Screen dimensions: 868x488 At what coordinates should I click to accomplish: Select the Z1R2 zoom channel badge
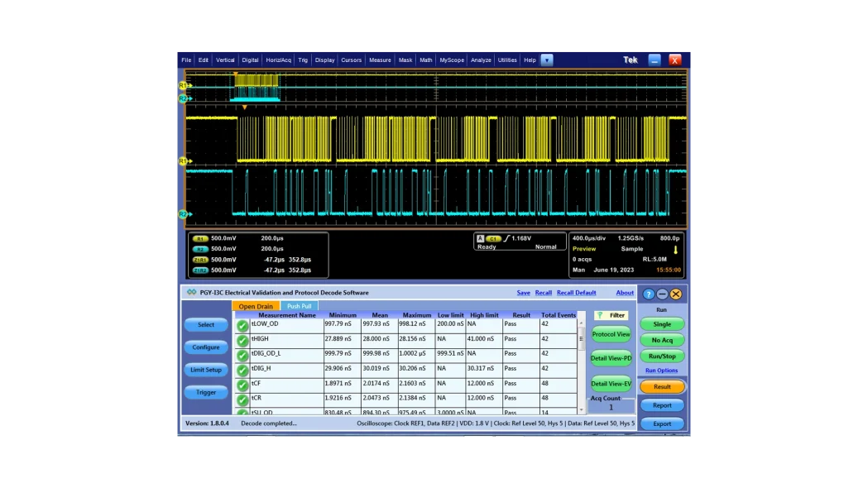(200, 270)
